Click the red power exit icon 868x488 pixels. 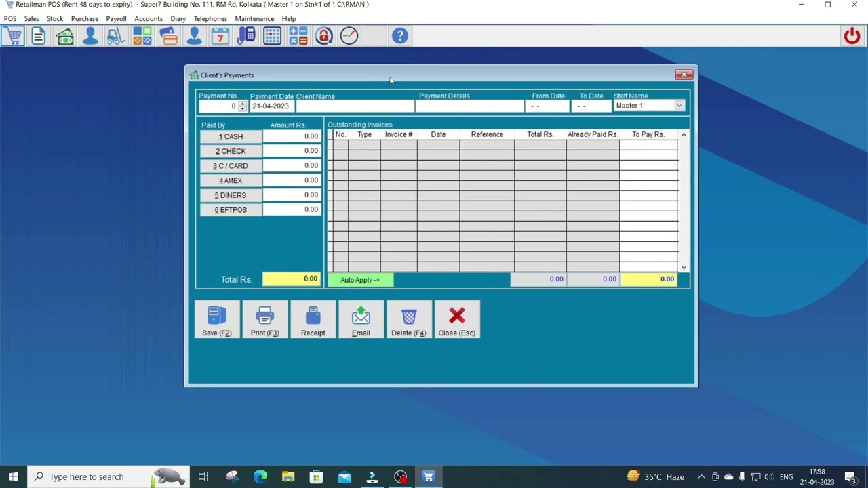[852, 36]
